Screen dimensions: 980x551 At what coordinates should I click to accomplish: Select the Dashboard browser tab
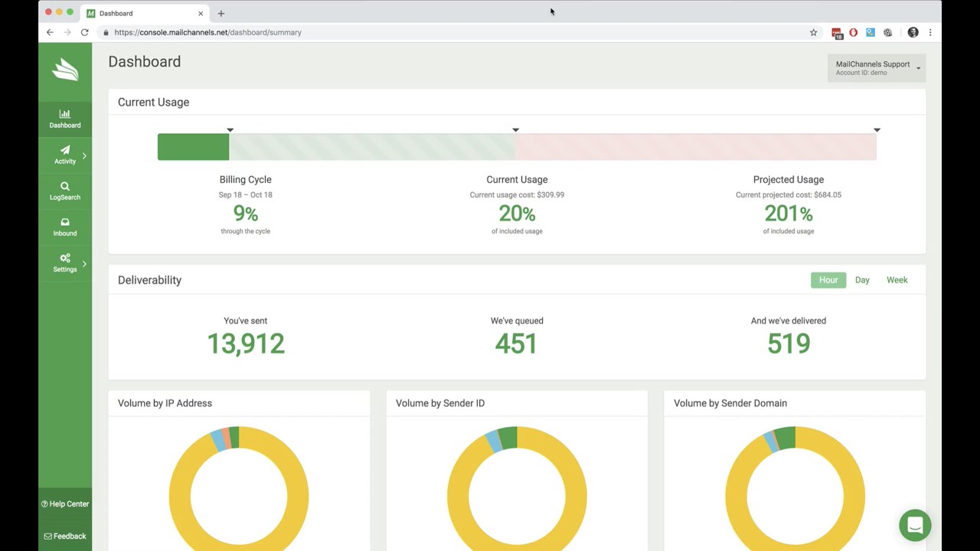pyautogui.click(x=144, y=13)
